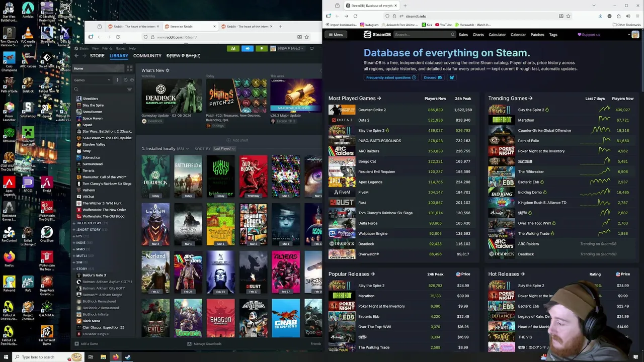Open Deadlock Gameplay Update news thumbnail

[172, 95]
